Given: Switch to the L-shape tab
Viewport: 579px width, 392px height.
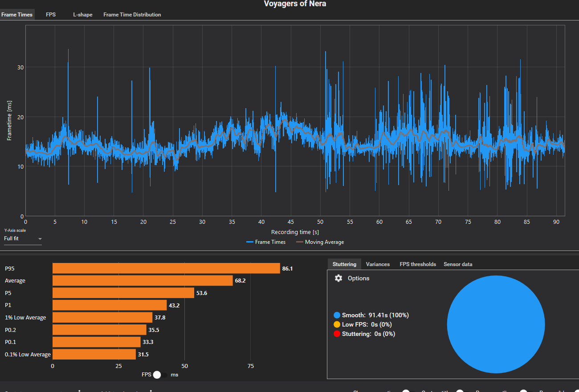Looking at the screenshot, I should point(83,15).
